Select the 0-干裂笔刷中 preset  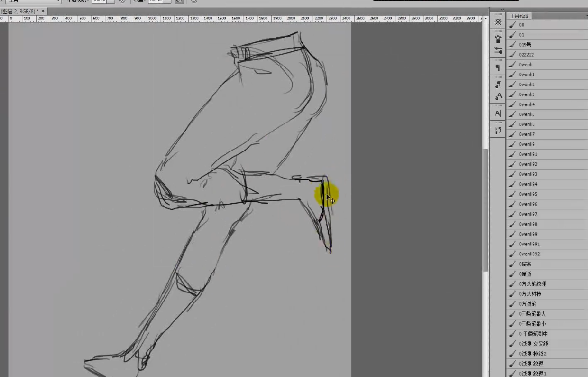pos(547,334)
